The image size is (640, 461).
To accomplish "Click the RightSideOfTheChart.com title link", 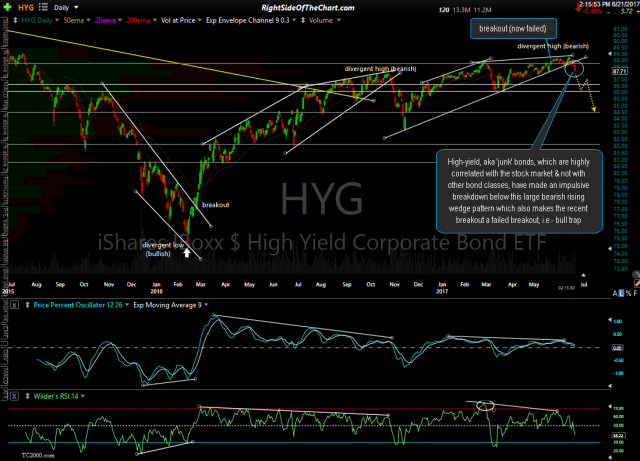I will [307, 8].
